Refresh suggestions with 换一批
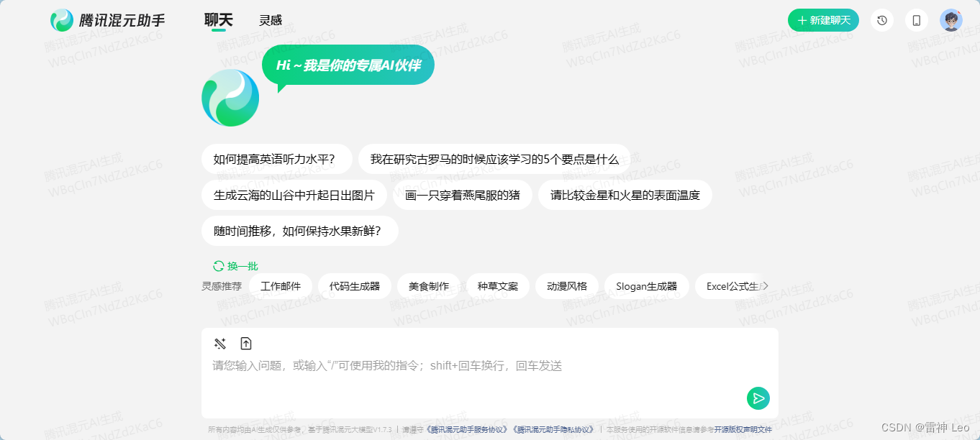This screenshot has height=440, width=980. [x=235, y=266]
